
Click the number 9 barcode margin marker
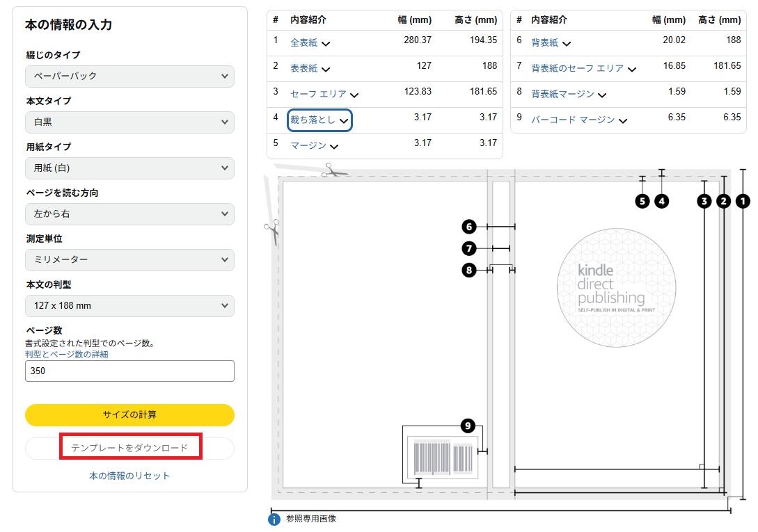tap(468, 426)
